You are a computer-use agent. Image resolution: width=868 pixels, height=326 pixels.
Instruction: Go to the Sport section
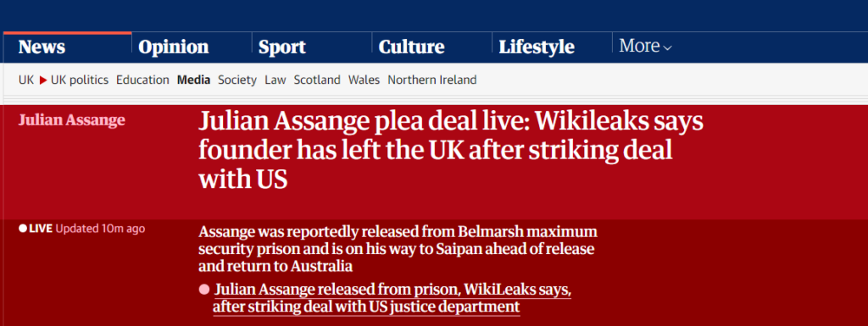[x=281, y=47]
